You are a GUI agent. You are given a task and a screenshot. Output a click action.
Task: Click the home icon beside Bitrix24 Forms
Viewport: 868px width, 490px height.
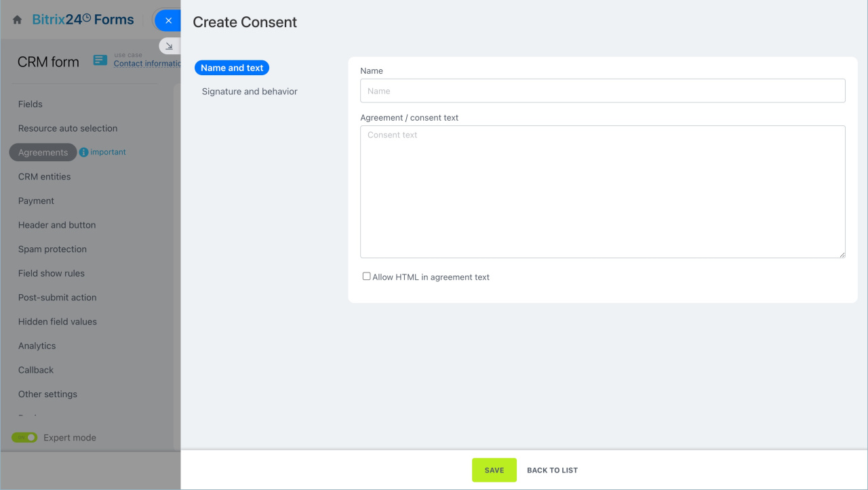18,20
